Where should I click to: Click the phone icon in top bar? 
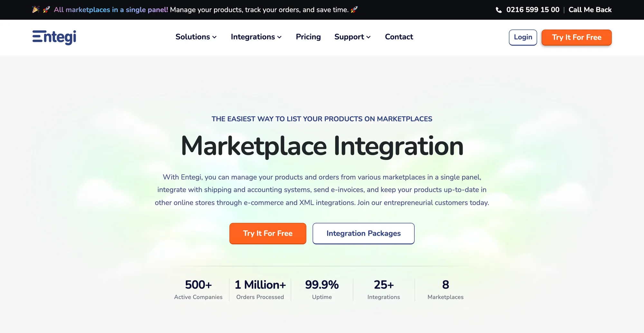click(498, 10)
